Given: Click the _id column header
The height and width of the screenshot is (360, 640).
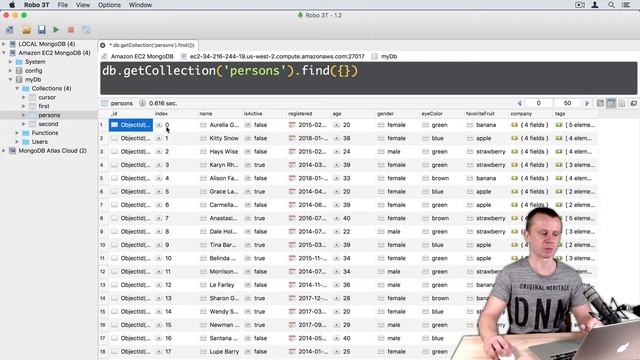Looking at the screenshot, I should pos(131,113).
